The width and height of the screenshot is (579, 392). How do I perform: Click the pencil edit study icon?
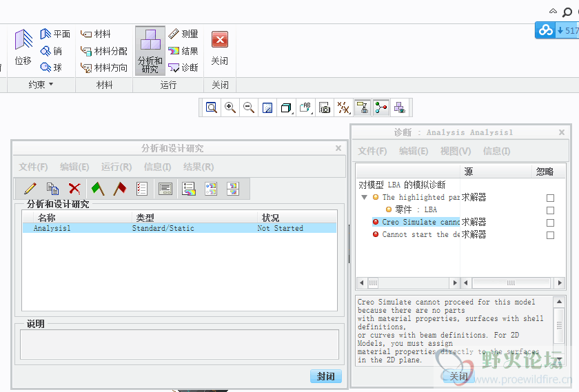pyautogui.click(x=30, y=189)
